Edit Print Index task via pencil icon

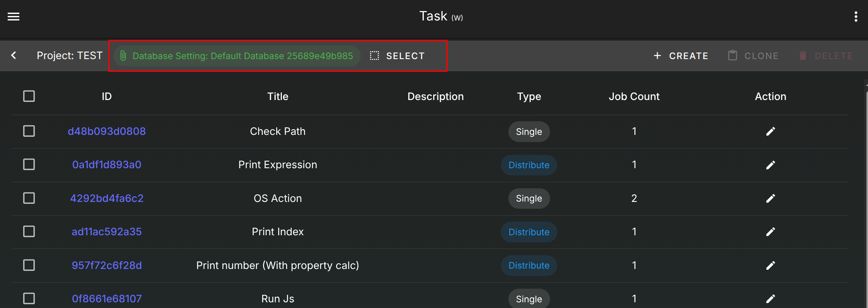click(x=770, y=232)
